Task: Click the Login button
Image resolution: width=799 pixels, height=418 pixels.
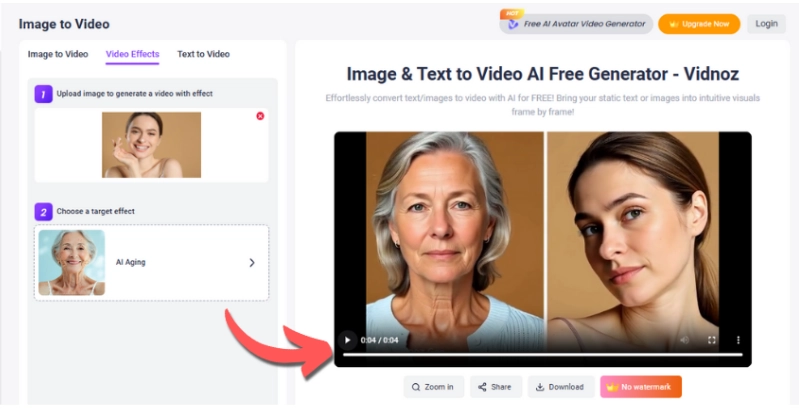Action: tap(766, 24)
